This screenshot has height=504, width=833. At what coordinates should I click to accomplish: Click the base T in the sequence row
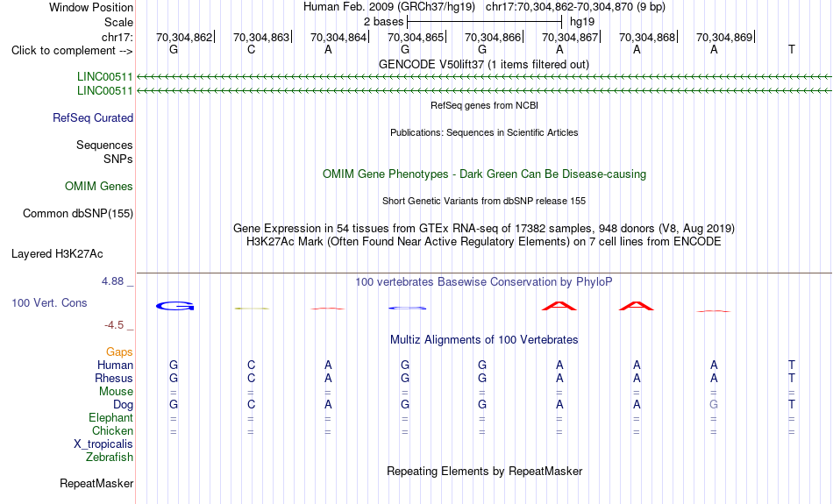(x=792, y=49)
